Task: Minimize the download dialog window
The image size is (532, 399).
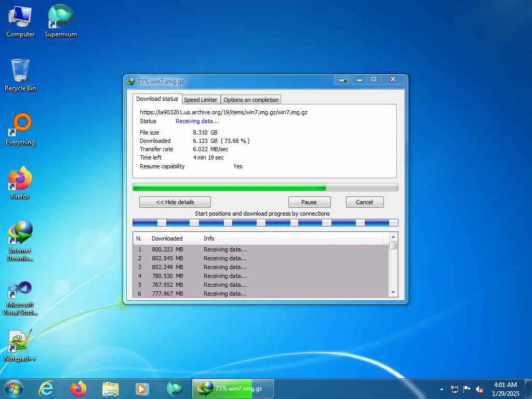Action: 360,79
